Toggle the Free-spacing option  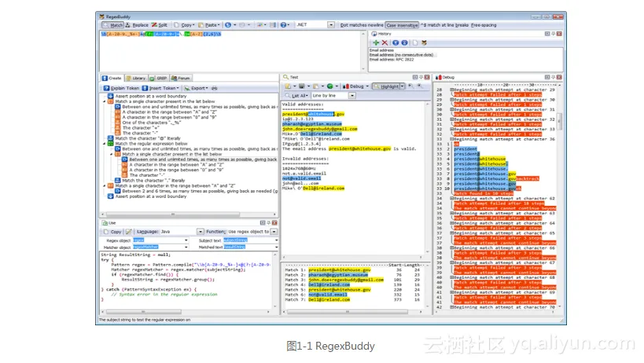point(484,25)
